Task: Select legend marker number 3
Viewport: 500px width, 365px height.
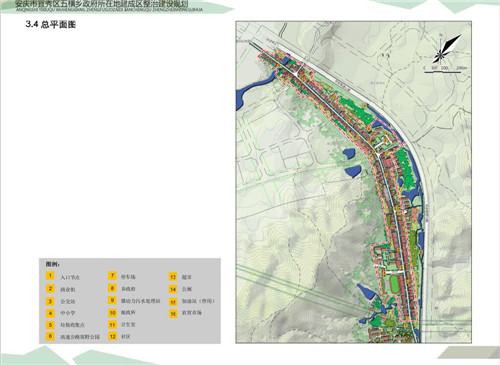Action: (x=50, y=301)
